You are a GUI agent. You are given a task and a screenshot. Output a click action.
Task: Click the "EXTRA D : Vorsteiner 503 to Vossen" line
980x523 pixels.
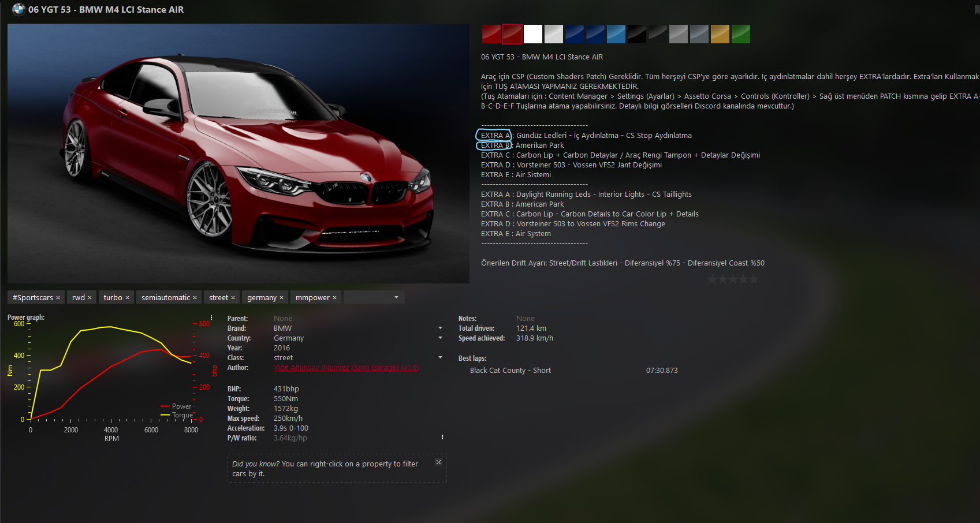pos(573,224)
